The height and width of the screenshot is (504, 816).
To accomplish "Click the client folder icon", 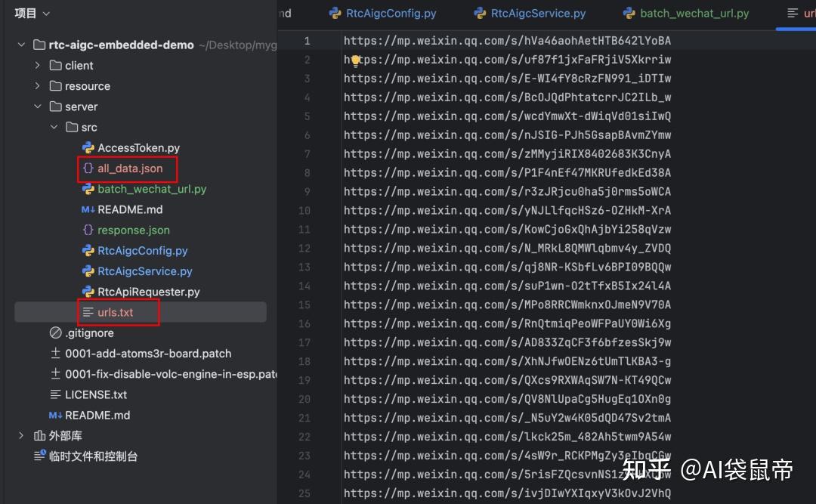I will 56,66.
